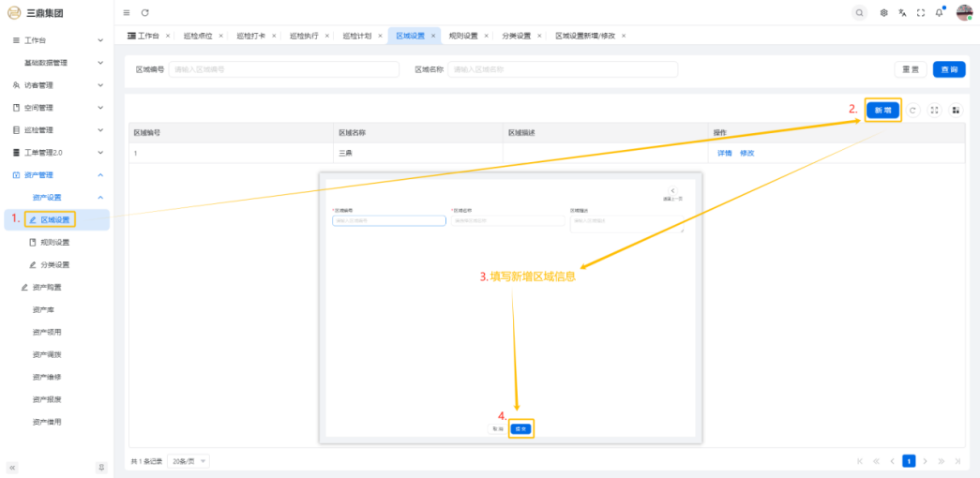The image size is (980, 478).
Task: Close the 巡检计划 tab
Action: click(380, 36)
